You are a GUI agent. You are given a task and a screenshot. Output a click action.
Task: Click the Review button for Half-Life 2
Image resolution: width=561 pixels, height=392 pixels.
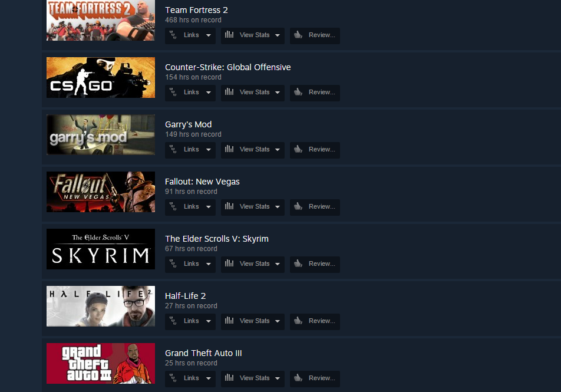tap(315, 321)
